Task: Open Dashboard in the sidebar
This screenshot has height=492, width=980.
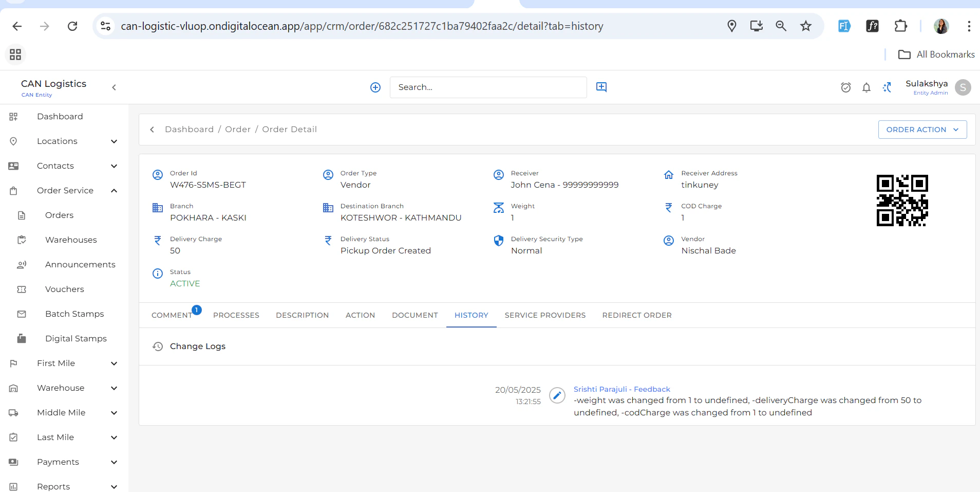Action: click(x=64, y=117)
